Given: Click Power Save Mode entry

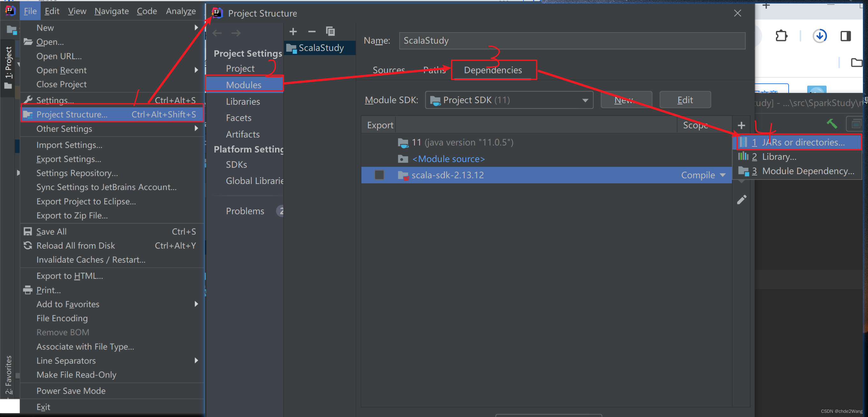Looking at the screenshot, I should 112,391.
